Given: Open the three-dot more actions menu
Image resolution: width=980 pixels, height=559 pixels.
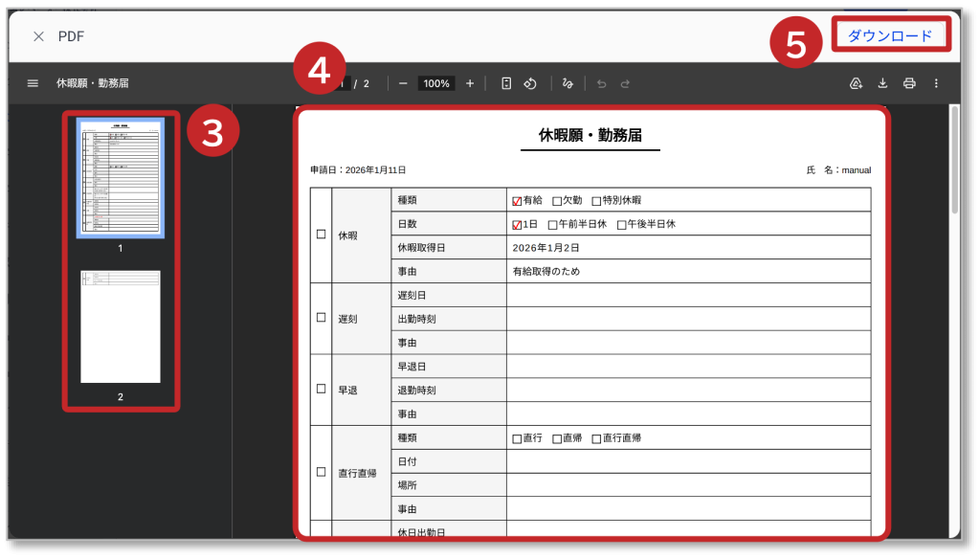Looking at the screenshot, I should coord(936,83).
